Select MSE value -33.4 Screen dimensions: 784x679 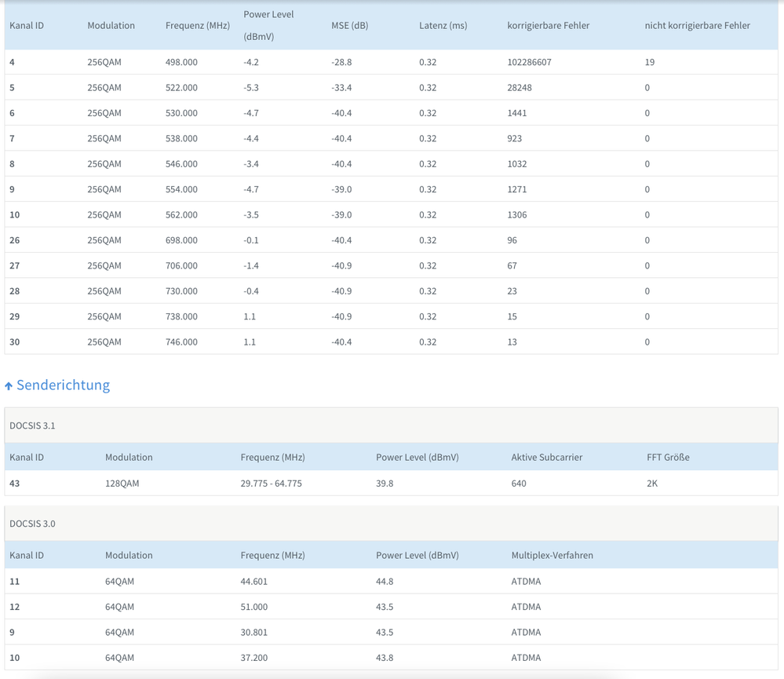click(341, 87)
